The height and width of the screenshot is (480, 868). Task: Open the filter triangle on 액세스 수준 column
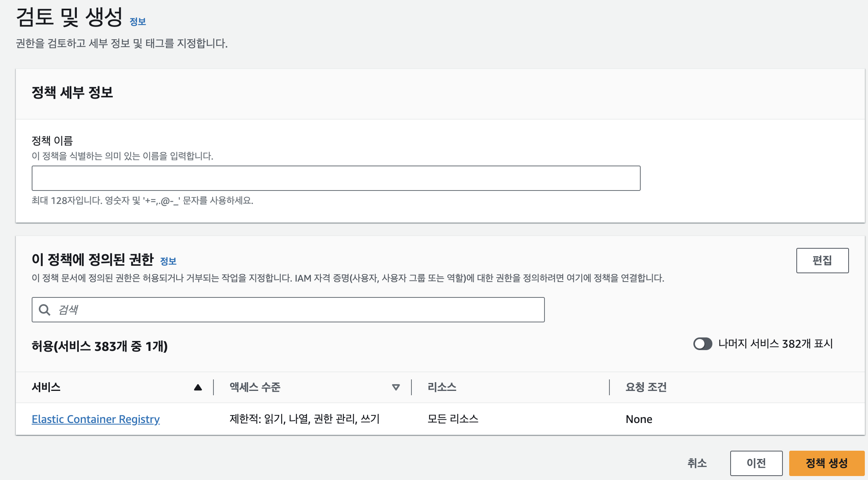(x=396, y=387)
